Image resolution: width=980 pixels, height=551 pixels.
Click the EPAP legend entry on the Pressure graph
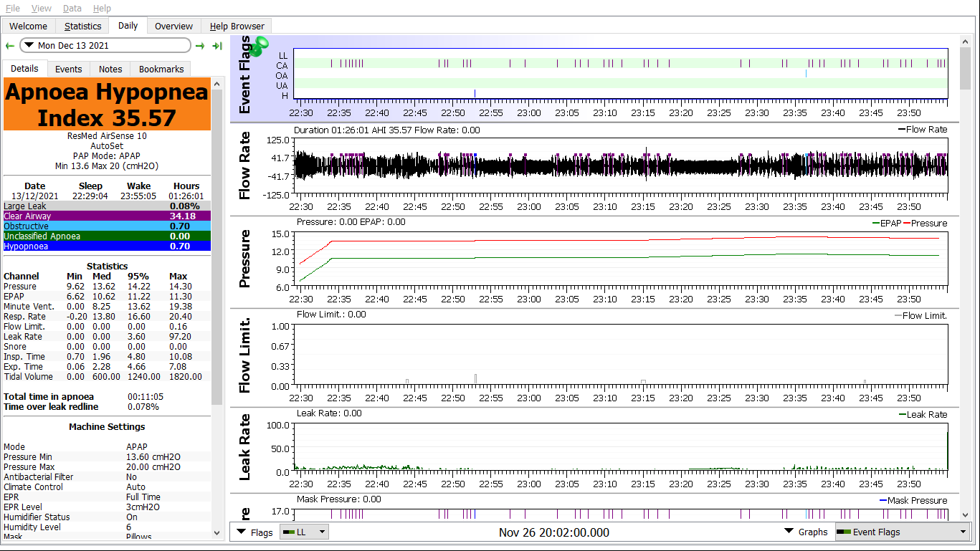click(x=886, y=223)
